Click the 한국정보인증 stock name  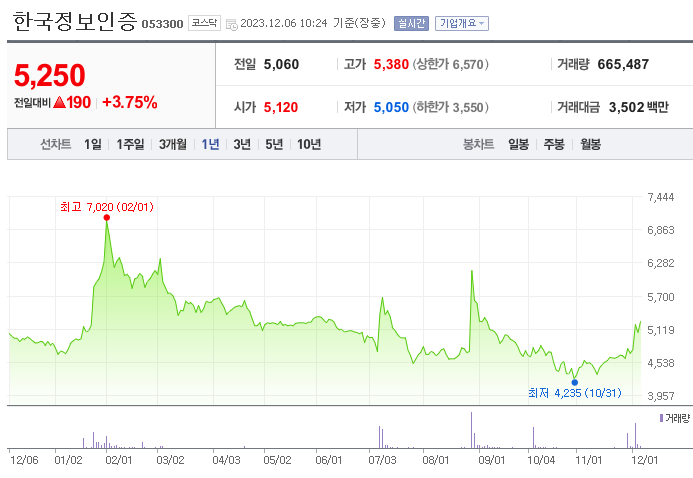[x=75, y=22]
